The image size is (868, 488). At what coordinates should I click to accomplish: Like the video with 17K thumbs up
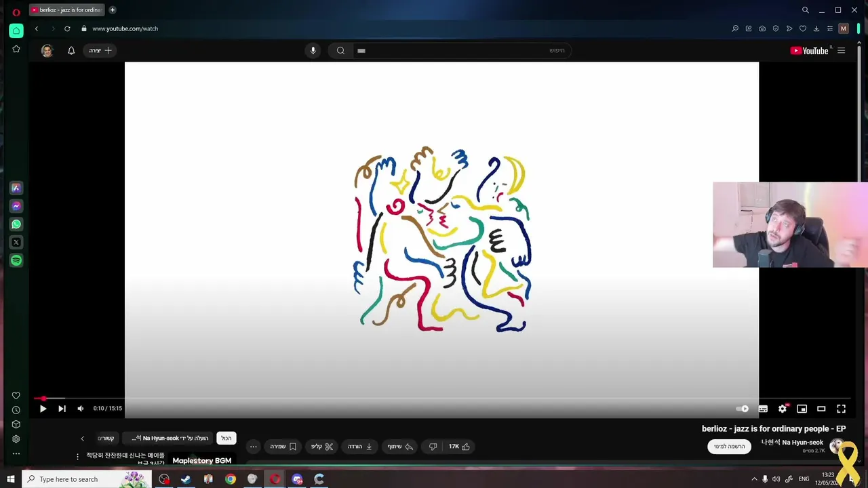[459, 447]
